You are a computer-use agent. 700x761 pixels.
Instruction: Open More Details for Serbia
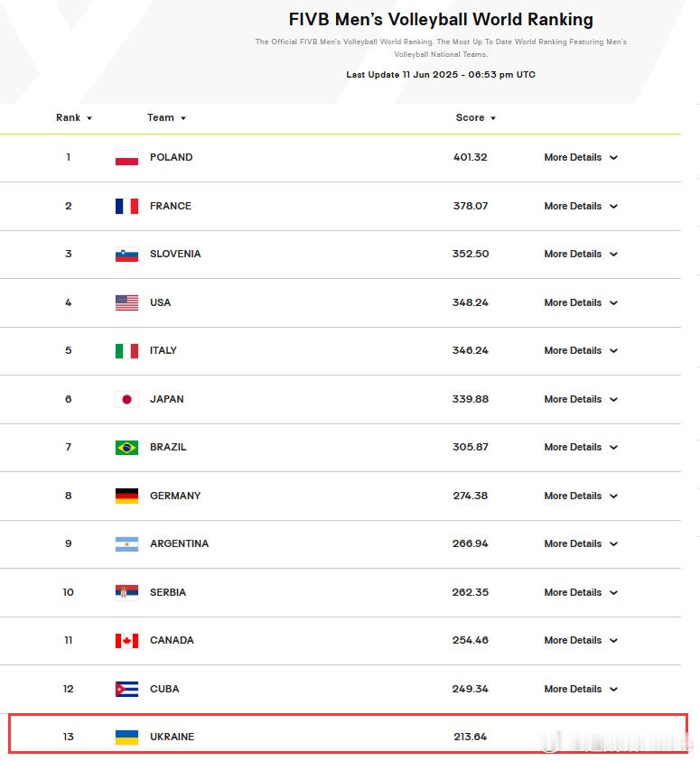[x=581, y=592]
